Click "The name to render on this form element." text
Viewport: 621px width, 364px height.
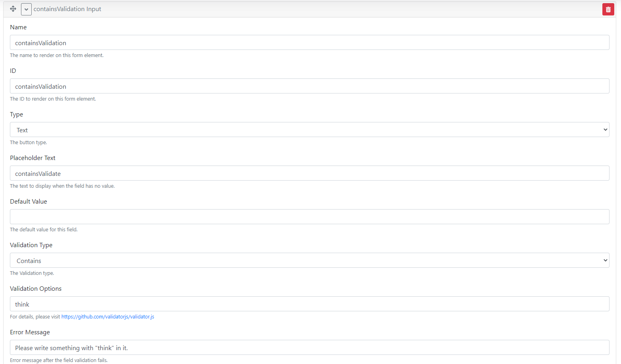[57, 55]
